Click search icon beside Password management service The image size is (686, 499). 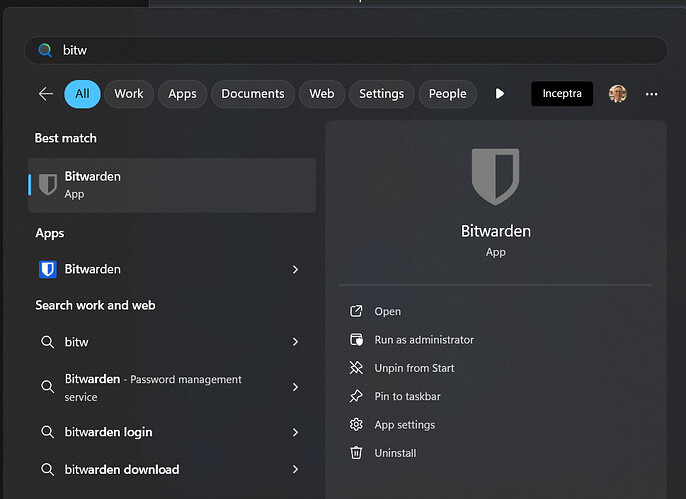pos(47,387)
